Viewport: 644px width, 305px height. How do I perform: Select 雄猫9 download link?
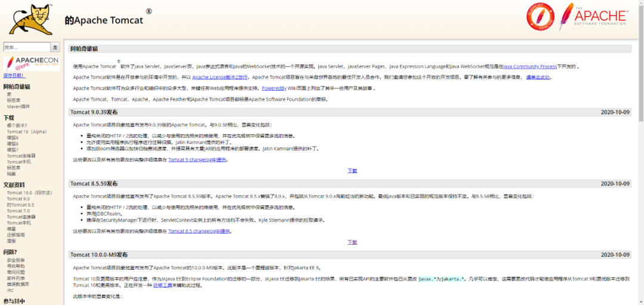(13, 138)
